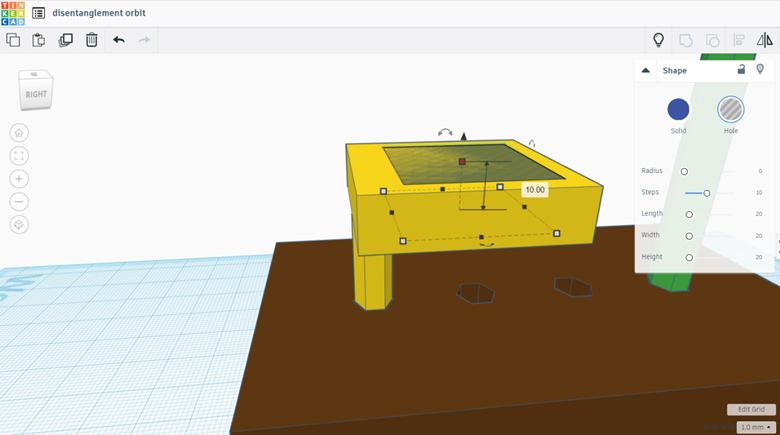Click the Home view button

[x=19, y=133]
